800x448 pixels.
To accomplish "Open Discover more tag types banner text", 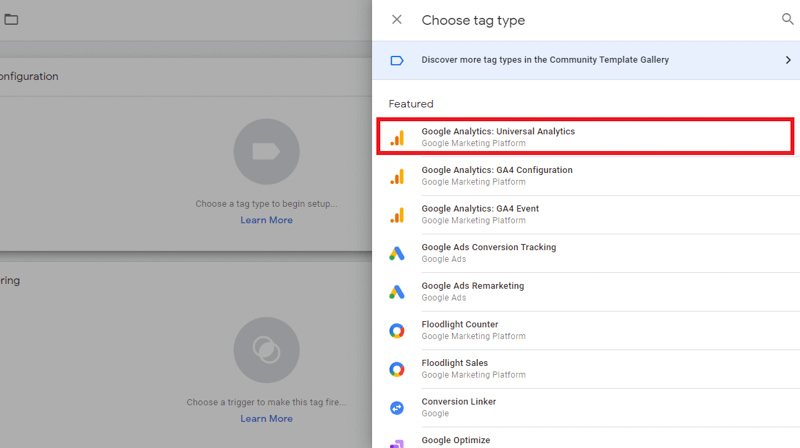I will click(545, 60).
